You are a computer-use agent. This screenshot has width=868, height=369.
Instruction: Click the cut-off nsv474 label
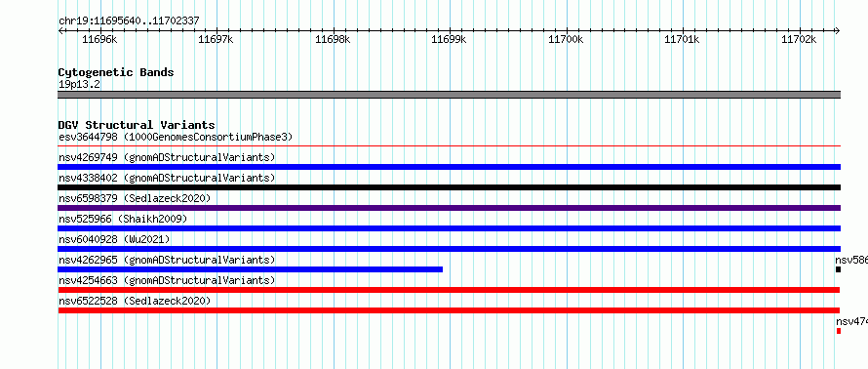coord(852,321)
